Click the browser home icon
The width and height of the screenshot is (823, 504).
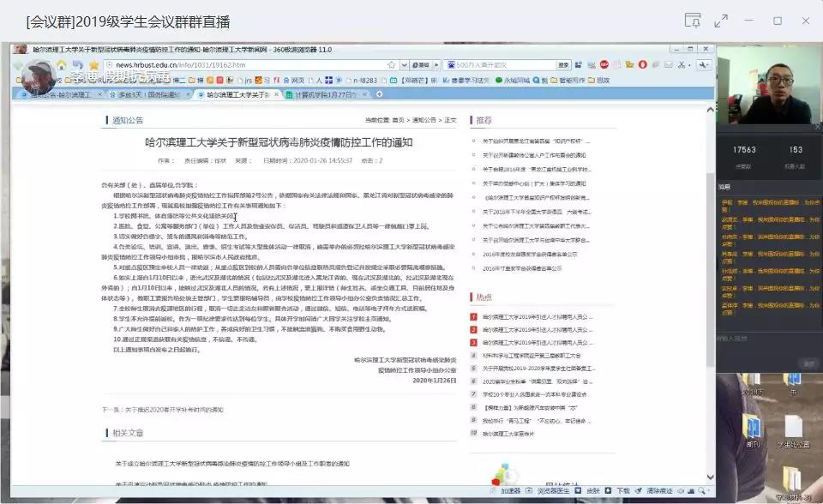click(x=62, y=65)
